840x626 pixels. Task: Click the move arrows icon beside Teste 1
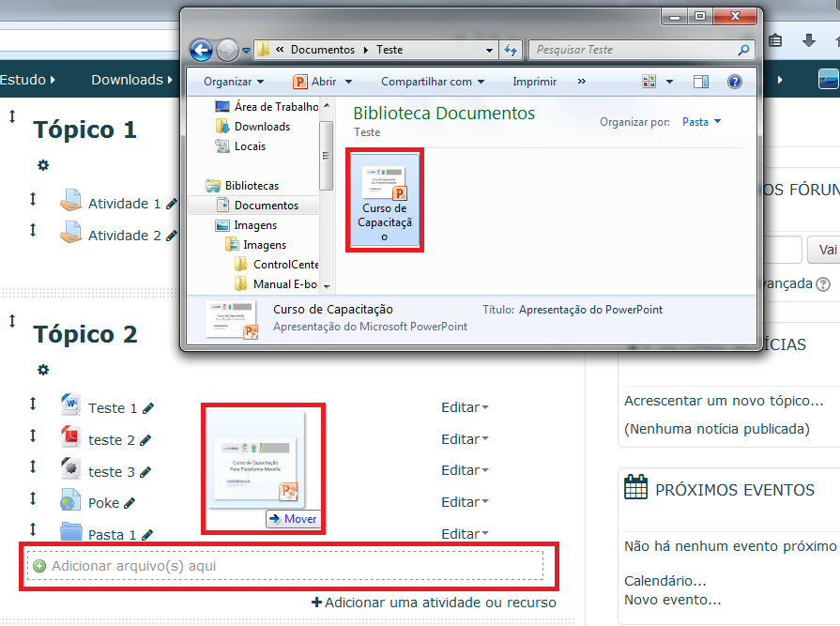(x=33, y=404)
